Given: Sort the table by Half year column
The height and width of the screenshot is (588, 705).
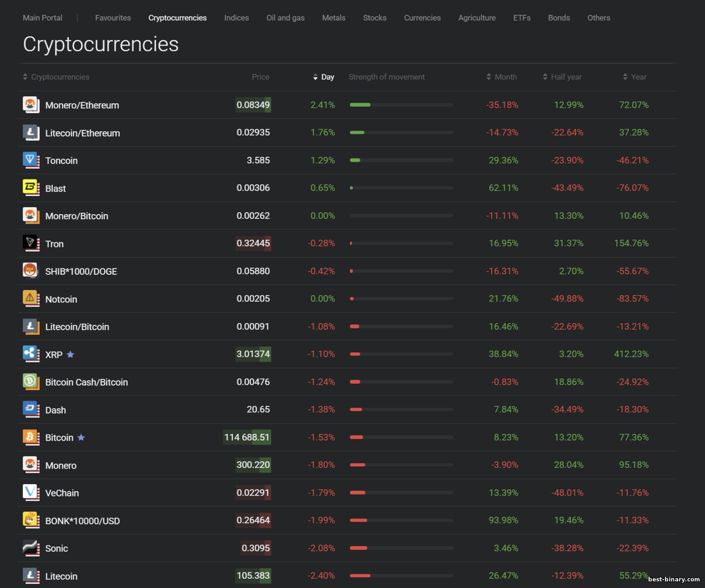Looking at the screenshot, I should 562,77.
